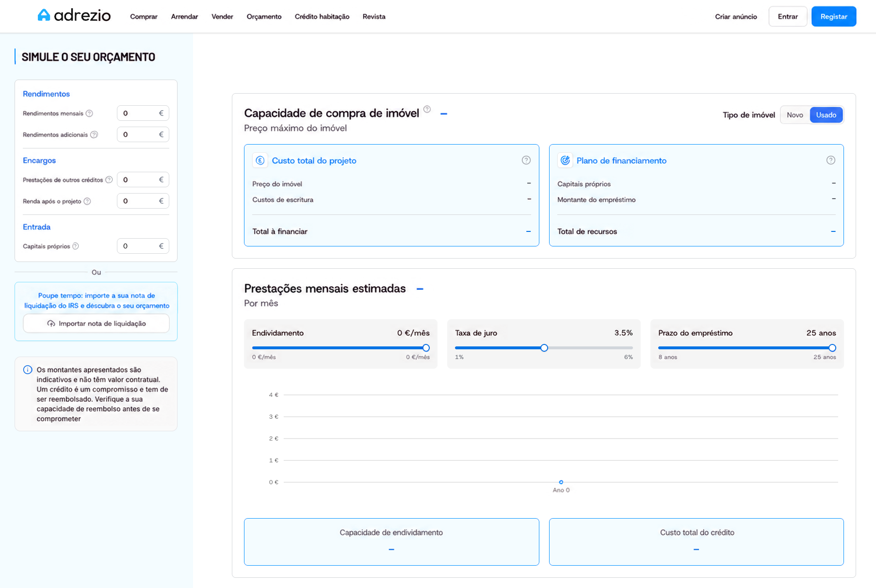Viewport: 876px width, 588px height.
Task: Select Novo property type
Action: 795,115
